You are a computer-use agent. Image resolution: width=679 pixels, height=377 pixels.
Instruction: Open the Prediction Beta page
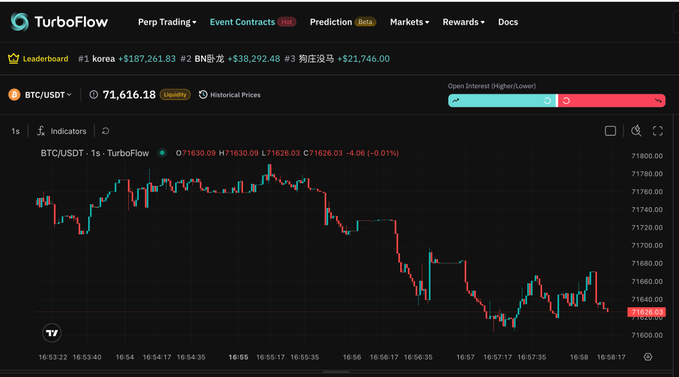pyautogui.click(x=343, y=22)
